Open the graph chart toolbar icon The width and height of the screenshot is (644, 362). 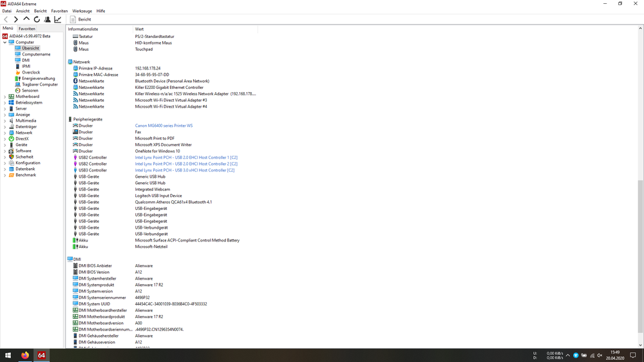[57, 19]
